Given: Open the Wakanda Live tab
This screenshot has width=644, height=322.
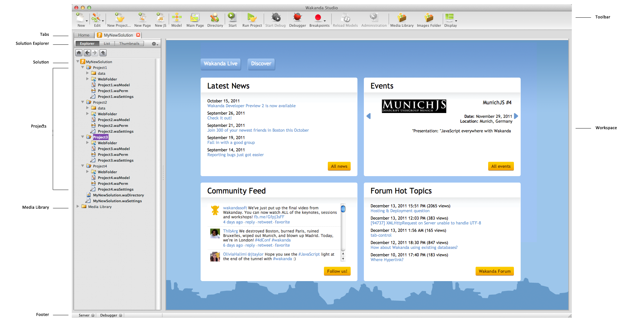Looking at the screenshot, I should (221, 64).
